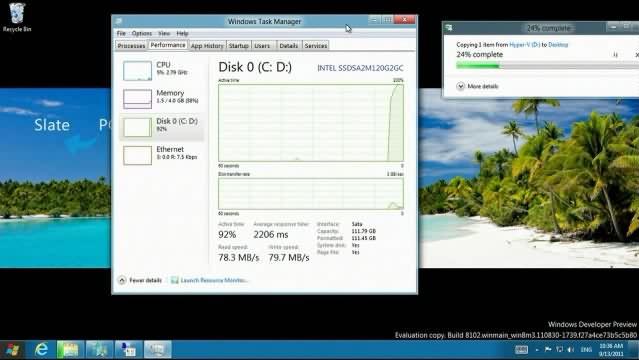Screen dimensions: 639x360
Task: Click the network tray icon
Action: click(560, 349)
